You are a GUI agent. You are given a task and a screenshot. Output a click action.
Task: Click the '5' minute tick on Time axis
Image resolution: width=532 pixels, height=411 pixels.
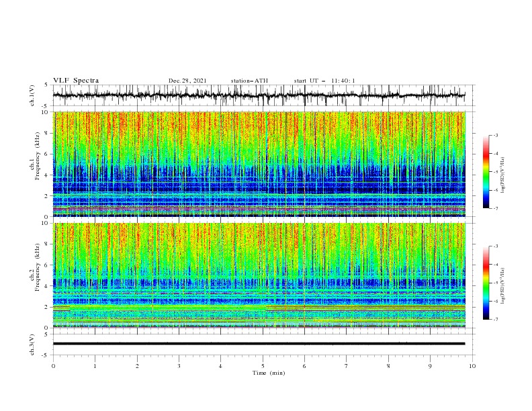[x=263, y=366]
